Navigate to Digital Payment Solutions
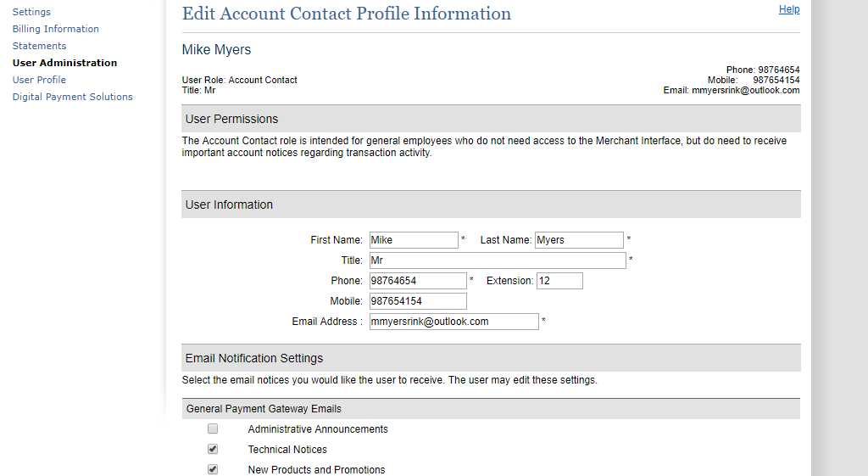The width and height of the screenshot is (868, 476). 72,97
